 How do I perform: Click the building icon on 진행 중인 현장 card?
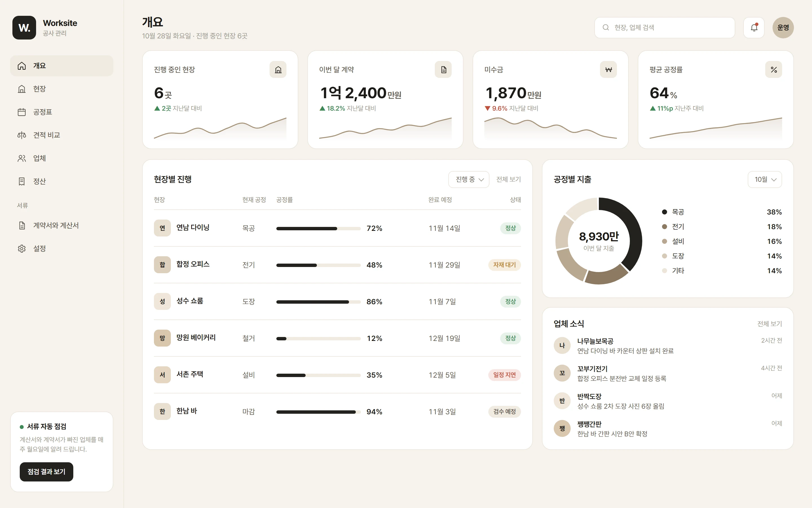tap(278, 69)
